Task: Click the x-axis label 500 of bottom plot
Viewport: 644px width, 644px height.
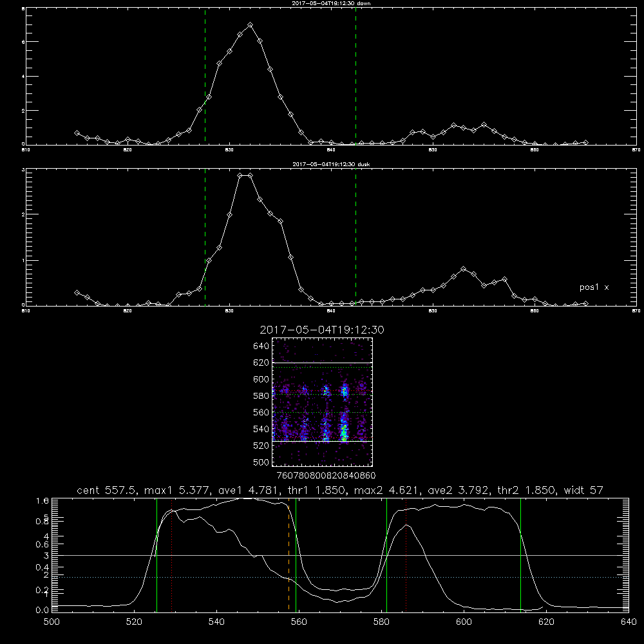Action: coord(52,622)
